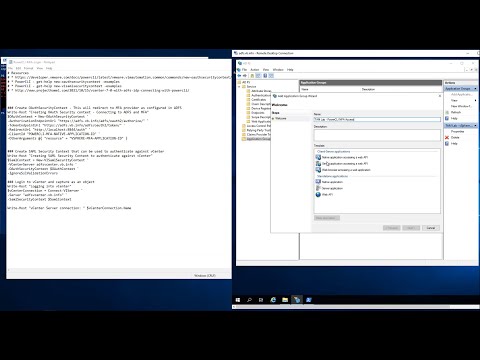Click the Welcome step in wizard steps
The height and width of the screenshot is (360, 480).
(281, 119)
